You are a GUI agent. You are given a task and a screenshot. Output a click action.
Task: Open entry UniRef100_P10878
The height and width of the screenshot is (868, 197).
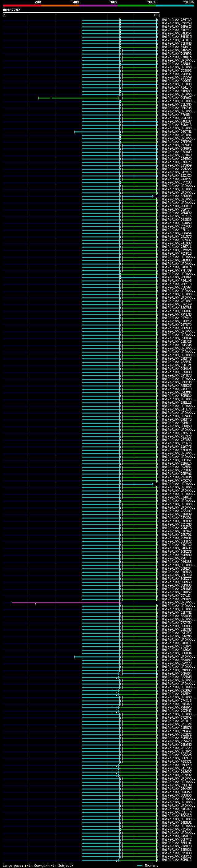coord(177,846)
